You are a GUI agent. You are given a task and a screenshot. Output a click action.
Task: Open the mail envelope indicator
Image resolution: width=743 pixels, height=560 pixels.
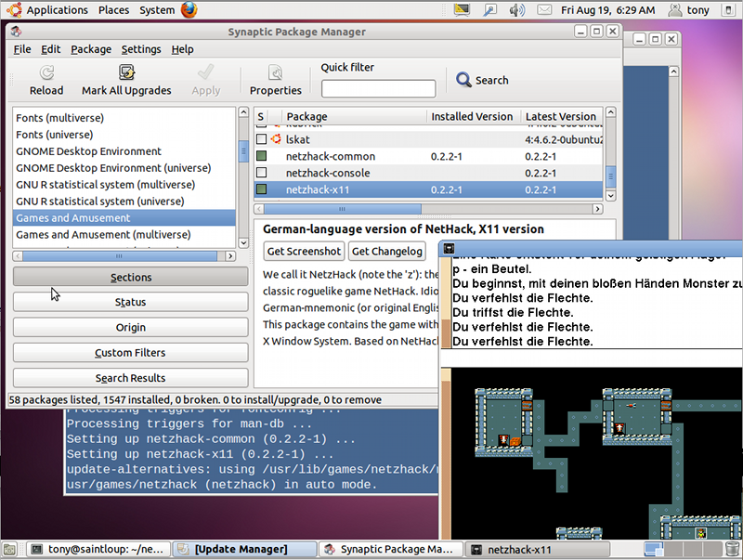544,9
